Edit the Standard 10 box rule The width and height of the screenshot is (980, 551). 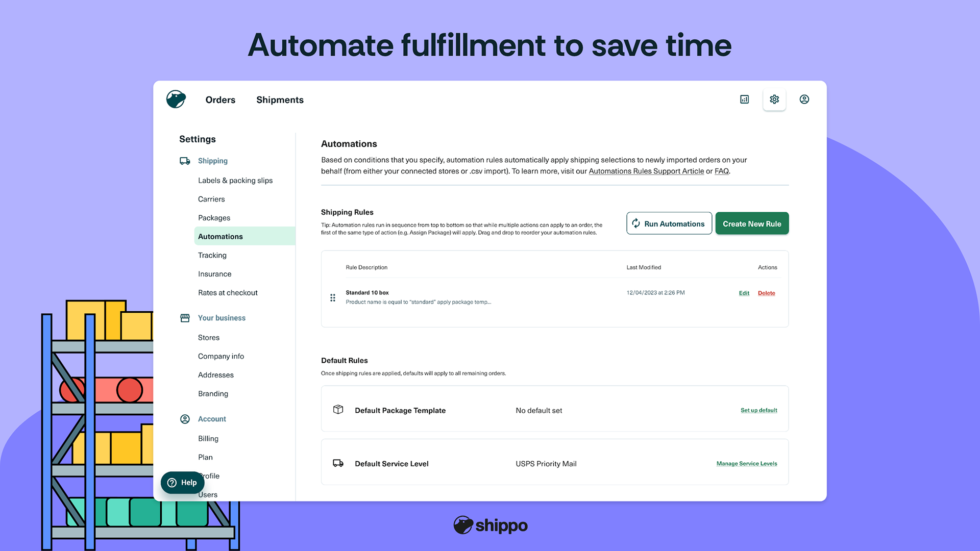point(744,293)
